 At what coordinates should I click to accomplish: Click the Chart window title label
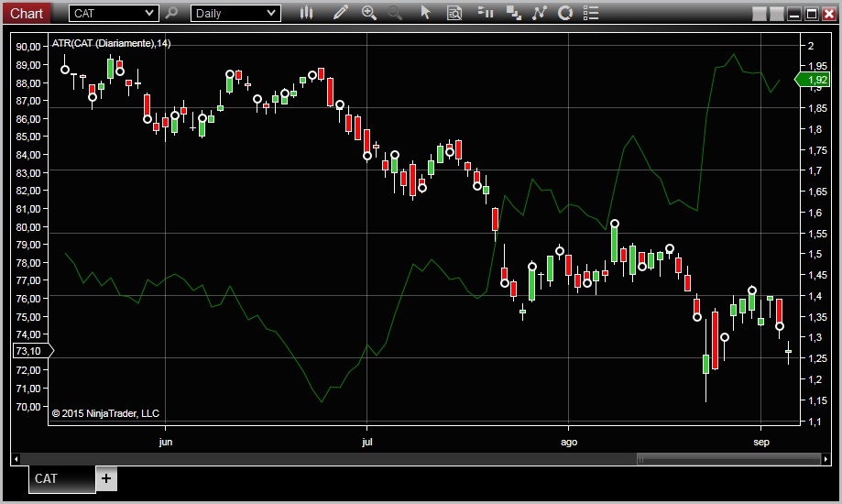[27, 14]
